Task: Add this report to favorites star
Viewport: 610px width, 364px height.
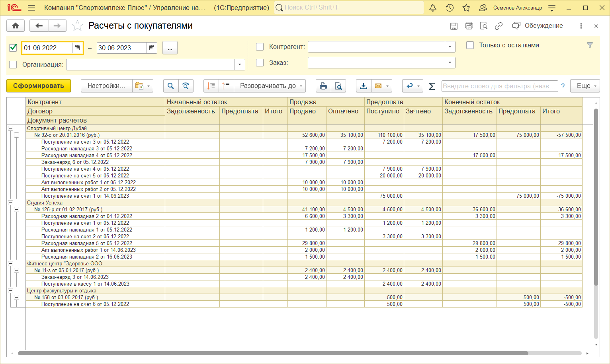Action: pos(77,26)
